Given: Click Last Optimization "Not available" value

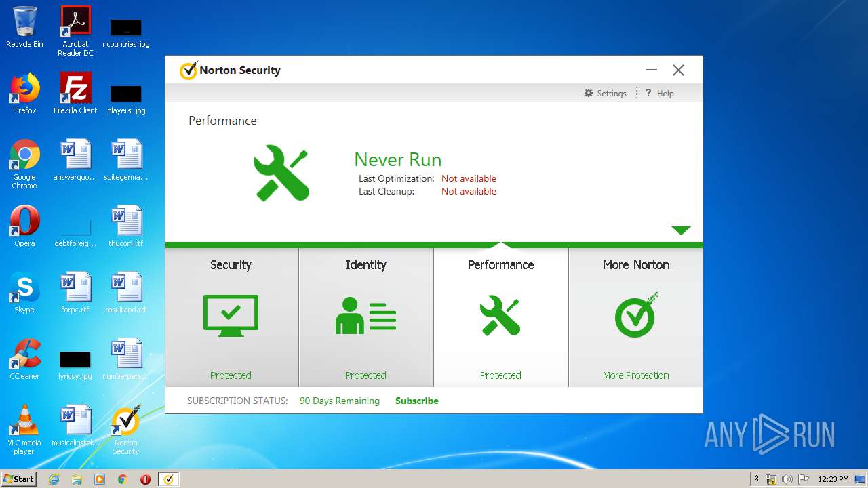Looking at the screenshot, I should [469, 178].
